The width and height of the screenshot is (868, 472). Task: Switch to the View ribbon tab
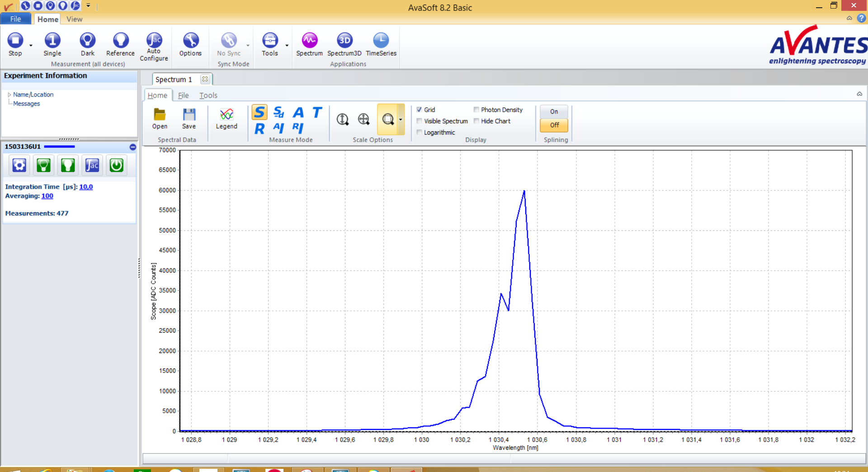point(74,19)
